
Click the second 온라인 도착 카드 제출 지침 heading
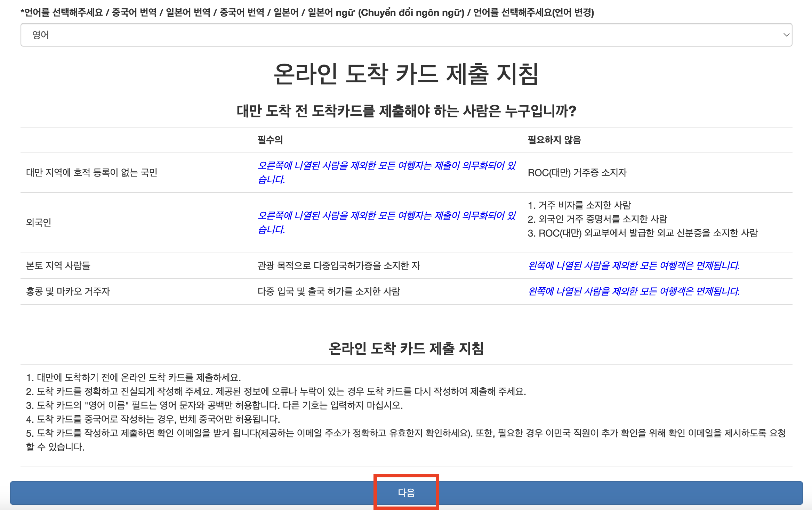[406, 348]
